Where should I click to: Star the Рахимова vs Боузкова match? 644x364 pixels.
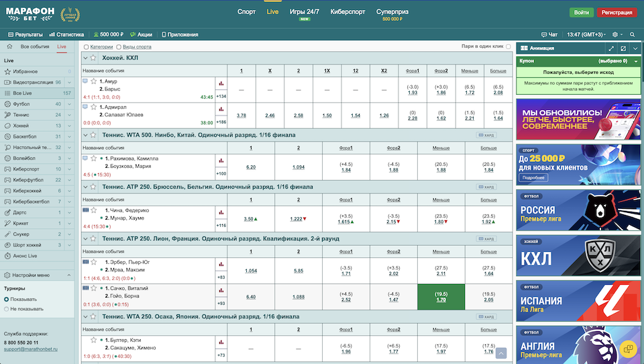tap(94, 158)
